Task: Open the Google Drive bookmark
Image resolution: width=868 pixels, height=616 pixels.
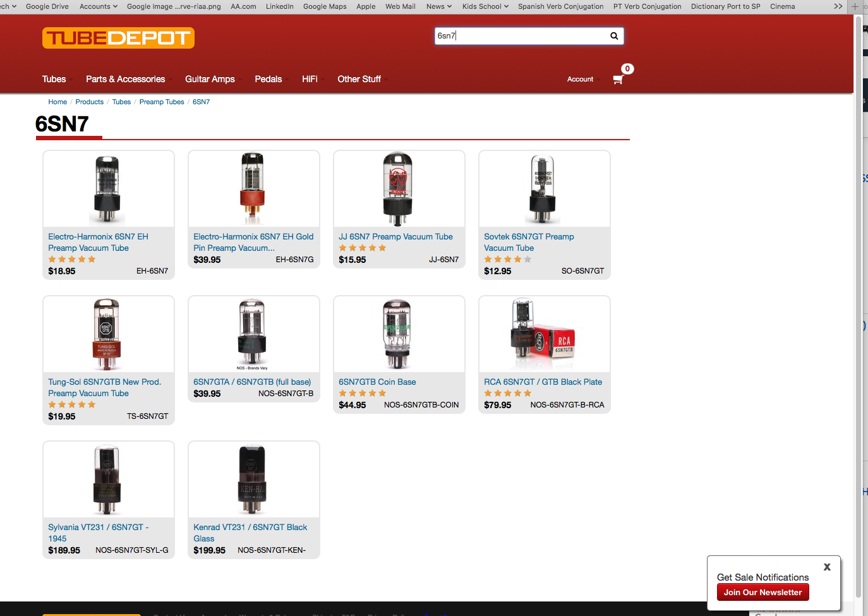Action: [47, 6]
